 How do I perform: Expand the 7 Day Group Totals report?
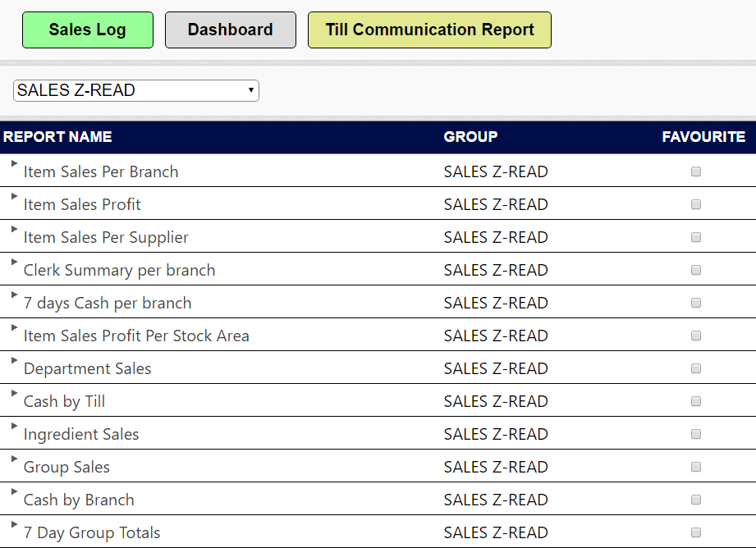tap(13, 526)
